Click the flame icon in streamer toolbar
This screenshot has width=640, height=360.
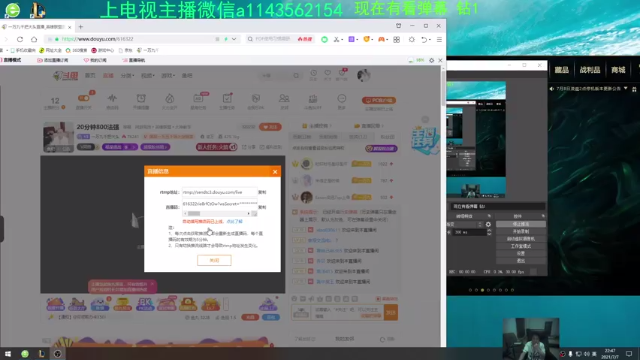point(169,98)
